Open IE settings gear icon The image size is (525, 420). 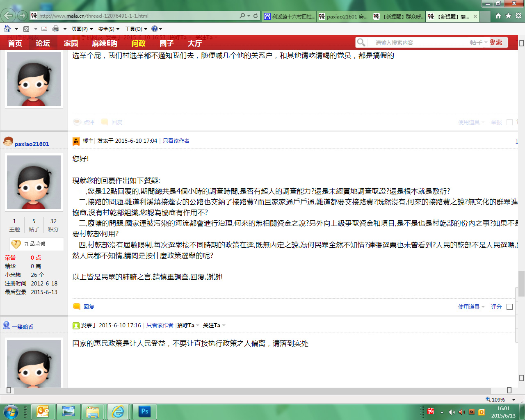point(518,16)
